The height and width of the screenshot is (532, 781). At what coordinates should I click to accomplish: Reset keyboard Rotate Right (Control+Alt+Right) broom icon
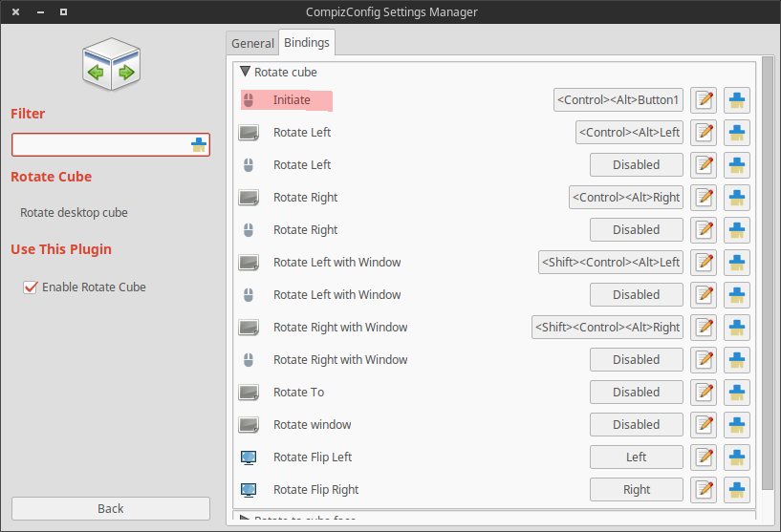[737, 198]
